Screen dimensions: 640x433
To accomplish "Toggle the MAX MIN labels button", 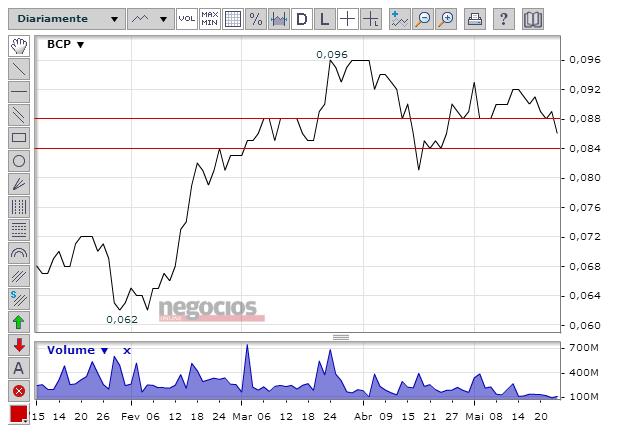I will (210, 19).
